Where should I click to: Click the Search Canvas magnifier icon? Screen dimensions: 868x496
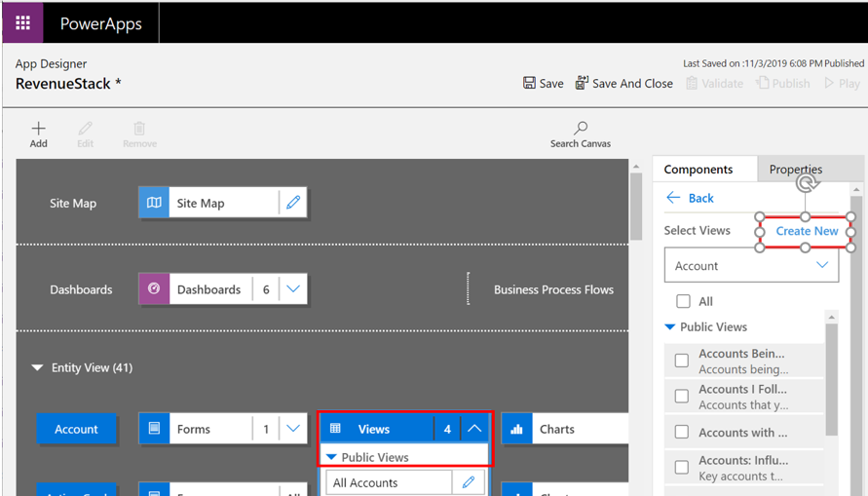tap(581, 129)
